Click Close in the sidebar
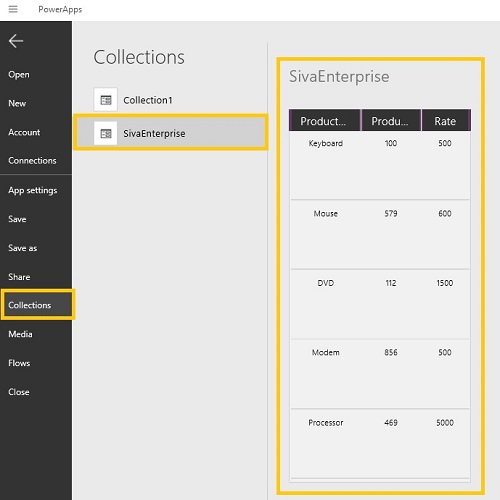Image resolution: width=500 pixels, height=500 pixels. pyautogui.click(x=19, y=392)
